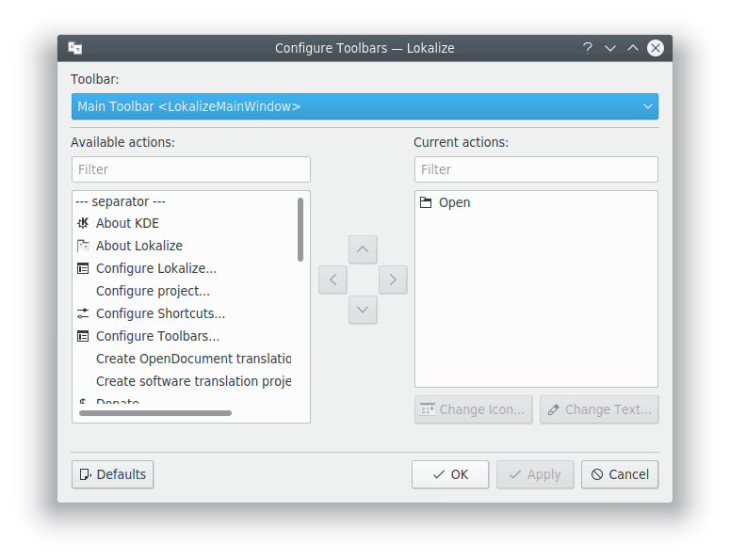Viewport: 730px width, 560px height.
Task: Select the About Lokalize list text
Action: point(139,246)
